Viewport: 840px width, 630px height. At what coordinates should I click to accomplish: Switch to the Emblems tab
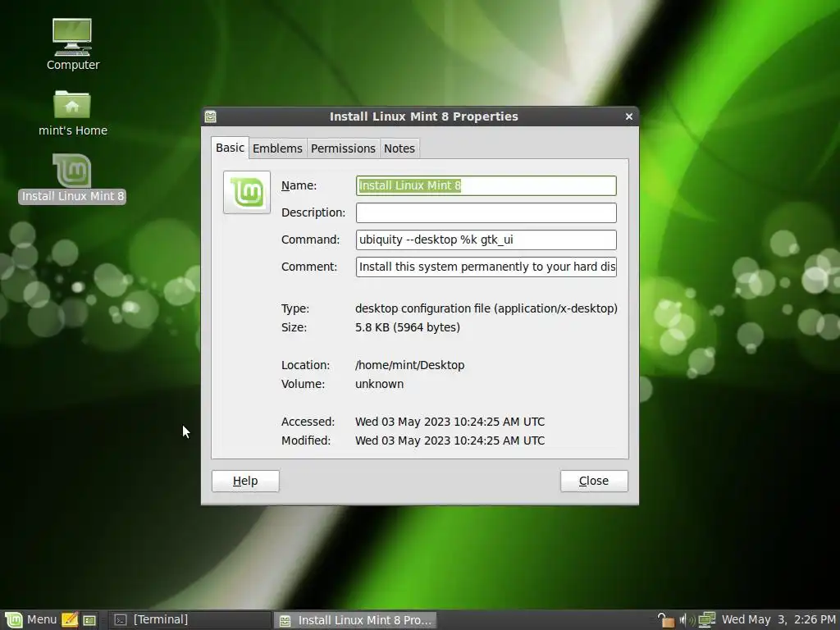click(x=277, y=148)
